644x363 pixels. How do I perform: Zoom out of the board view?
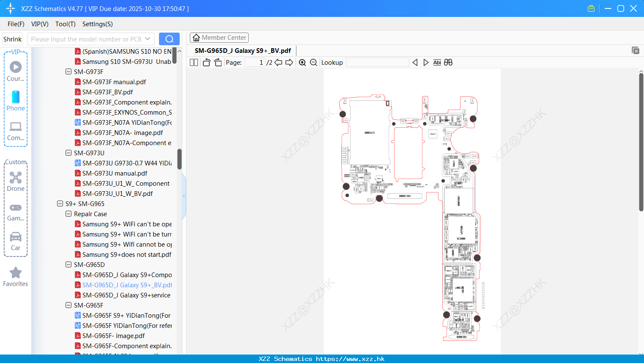(x=313, y=63)
